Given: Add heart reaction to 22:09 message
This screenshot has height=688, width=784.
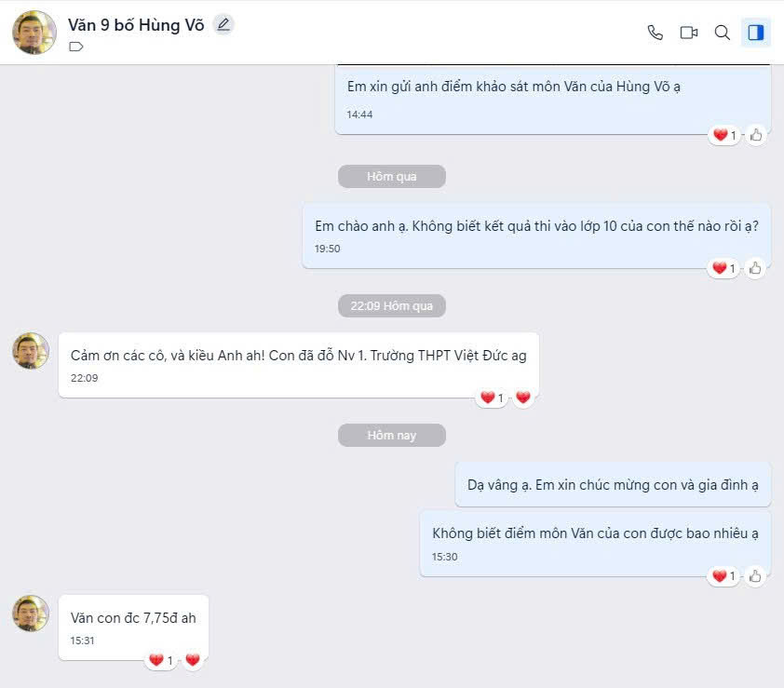Looking at the screenshot, I should tap(523, 398).
